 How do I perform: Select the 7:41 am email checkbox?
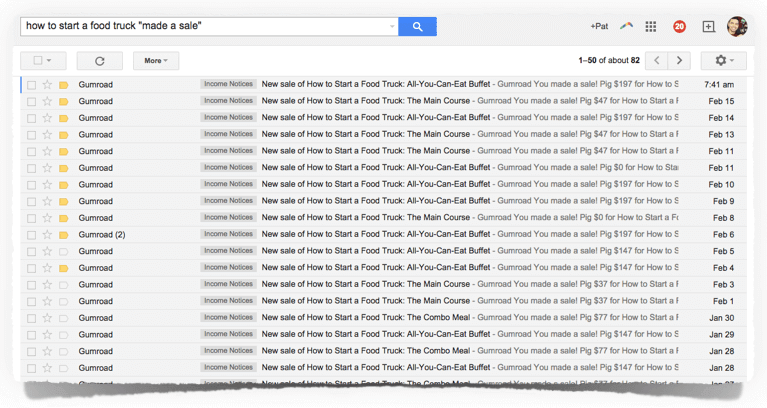coord(31,85)
